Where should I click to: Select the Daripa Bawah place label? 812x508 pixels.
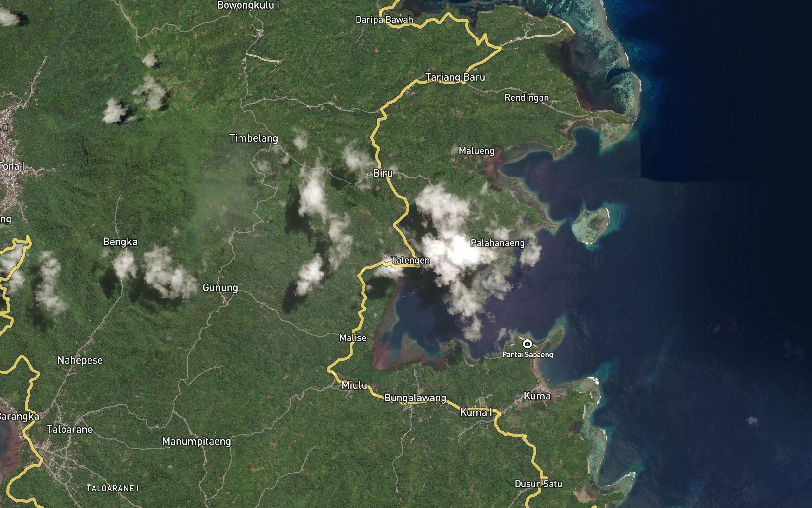click(x=384, y=19)
